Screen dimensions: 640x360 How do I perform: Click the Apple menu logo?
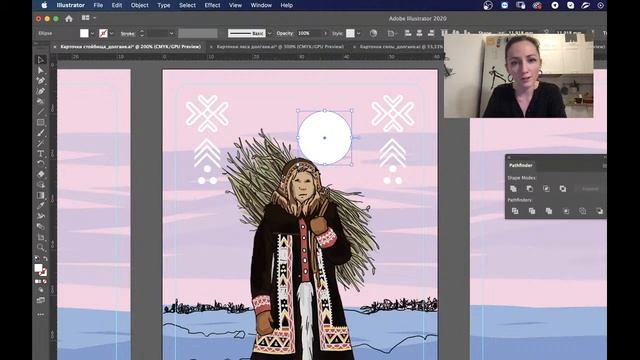[44, 5]
